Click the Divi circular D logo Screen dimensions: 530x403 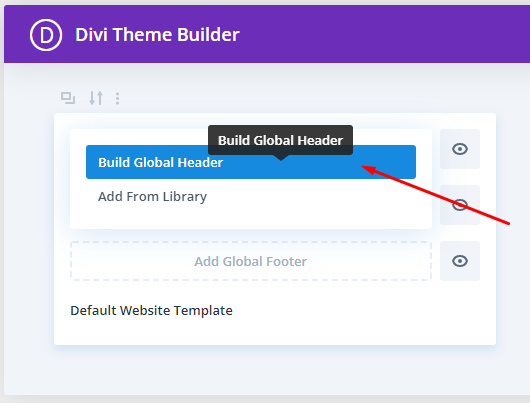point(46,35)
